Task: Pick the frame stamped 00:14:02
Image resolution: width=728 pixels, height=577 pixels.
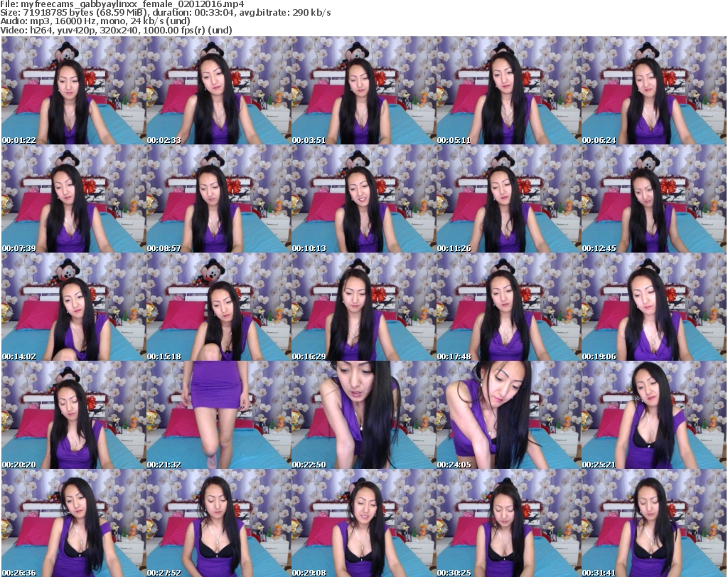Action: (x=74, y=307)
